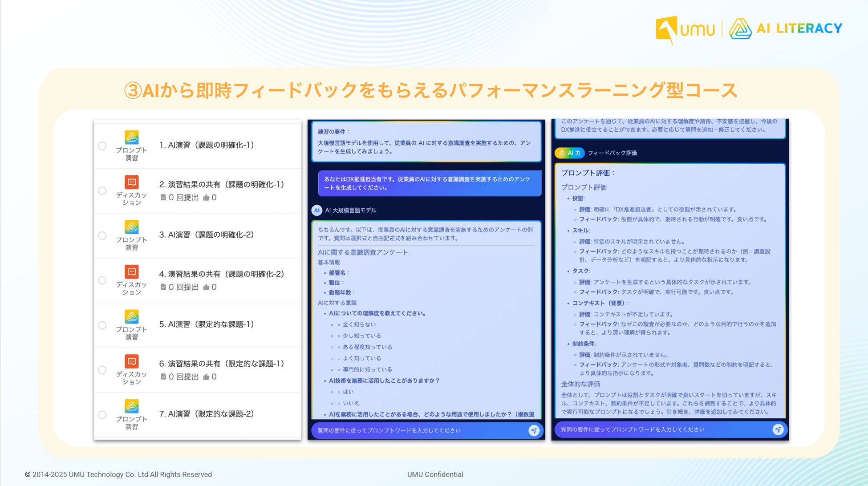The height and width of the screenshot is (486, 868).
Task: Click the AI力 feedback badge
Action: 569,153
